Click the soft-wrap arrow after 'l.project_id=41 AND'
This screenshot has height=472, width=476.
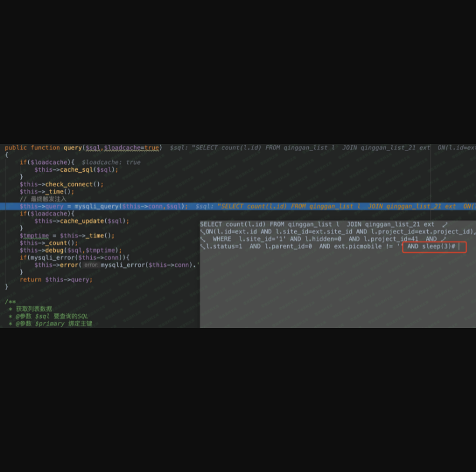[x=444, y=239]
